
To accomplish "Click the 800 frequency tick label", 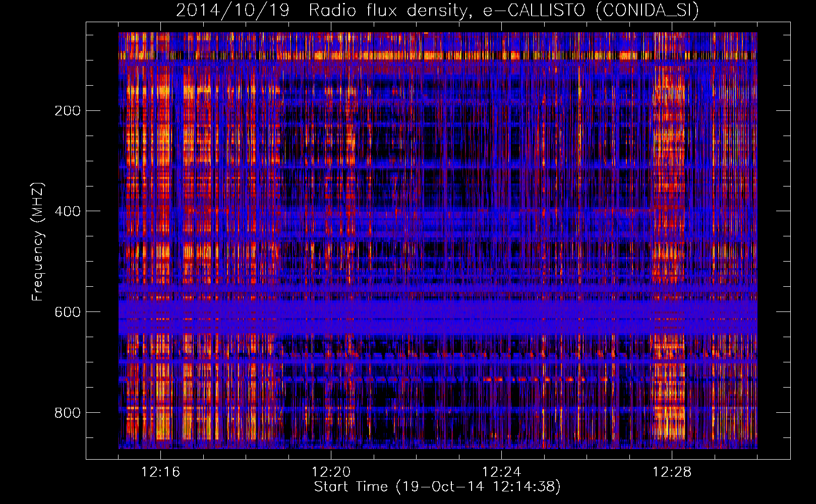I will point(68,413).
